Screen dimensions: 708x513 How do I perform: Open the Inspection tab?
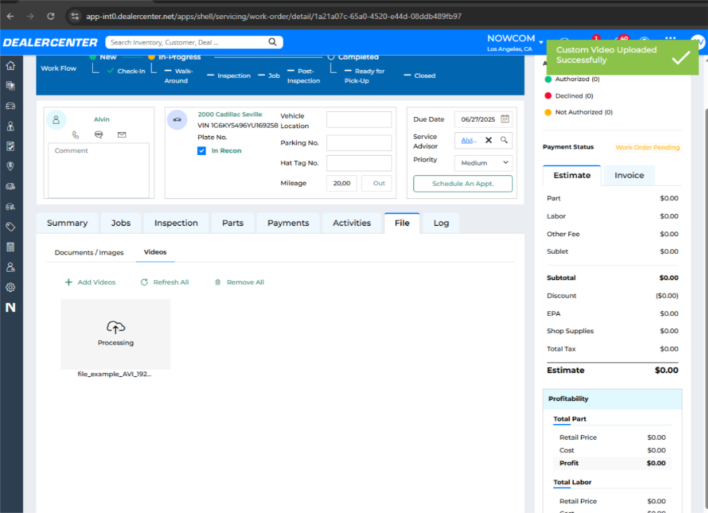(x=176, y=223)
